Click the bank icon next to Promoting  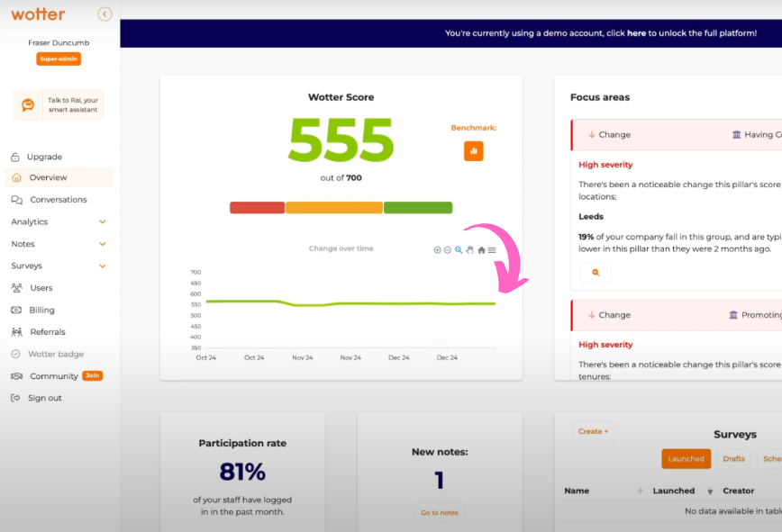[x=733, y=315]
